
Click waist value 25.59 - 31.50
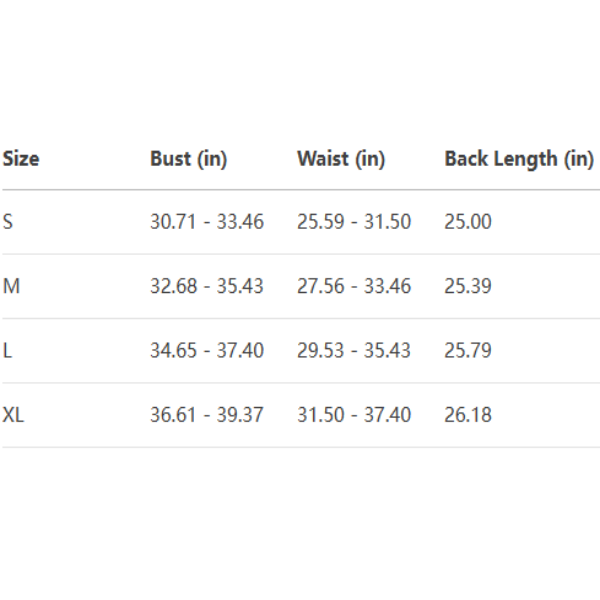pyautogui.click(x=354, y=222)
